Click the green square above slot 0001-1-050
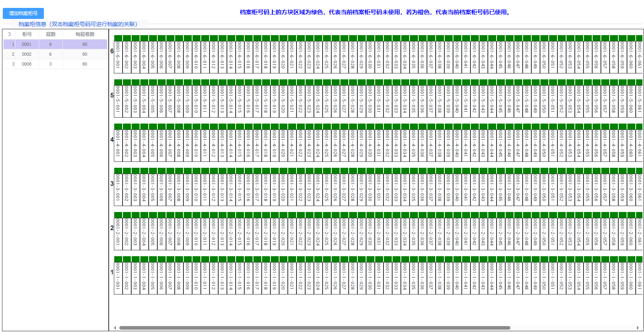 544,259
